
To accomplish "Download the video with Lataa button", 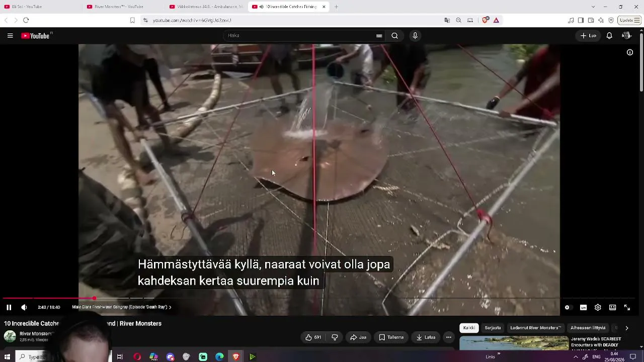I will [x=426, y=337].
